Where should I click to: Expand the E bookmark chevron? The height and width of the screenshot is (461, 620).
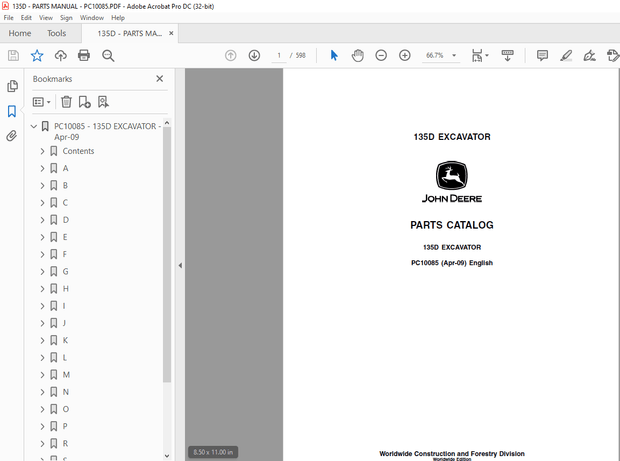(42, 237)
